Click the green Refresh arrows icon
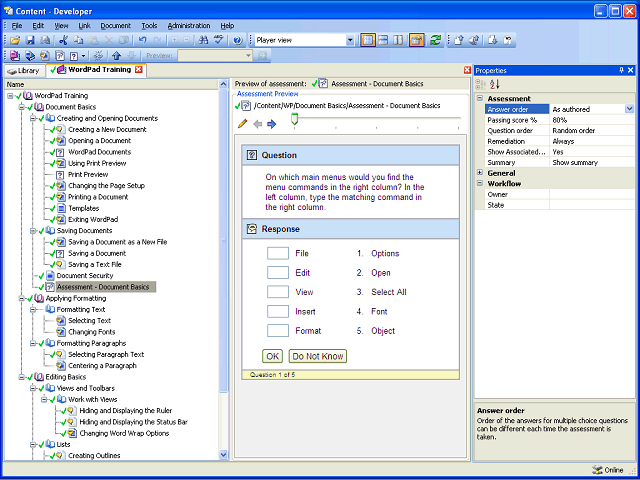640x480 pixels. [x=436, y=40]
